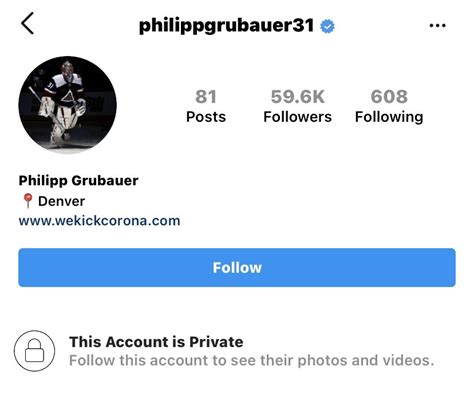
Task: Tap the Posts label text
Action: pyautogui.click(x=206, y=117)
